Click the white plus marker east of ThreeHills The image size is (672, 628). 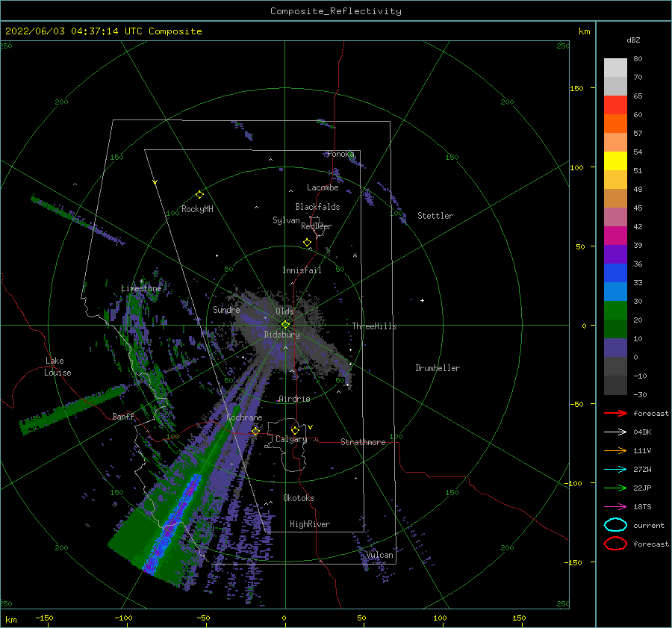point(422,300)
